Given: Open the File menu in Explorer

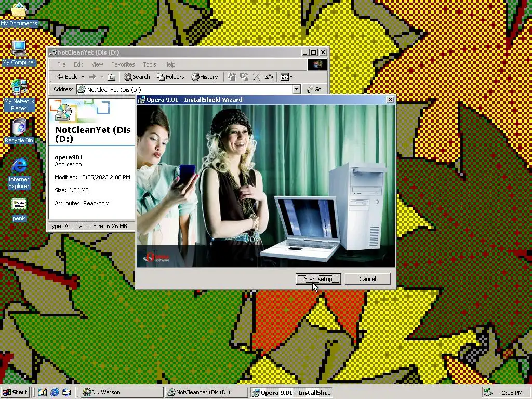Looking at the screenshot, I should [x=61, y=64].
